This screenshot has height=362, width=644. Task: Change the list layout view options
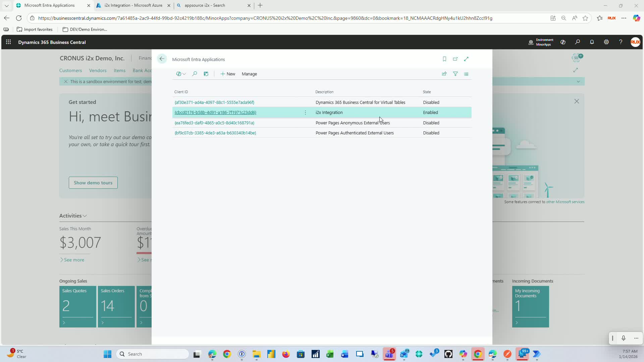click(466, 74)
